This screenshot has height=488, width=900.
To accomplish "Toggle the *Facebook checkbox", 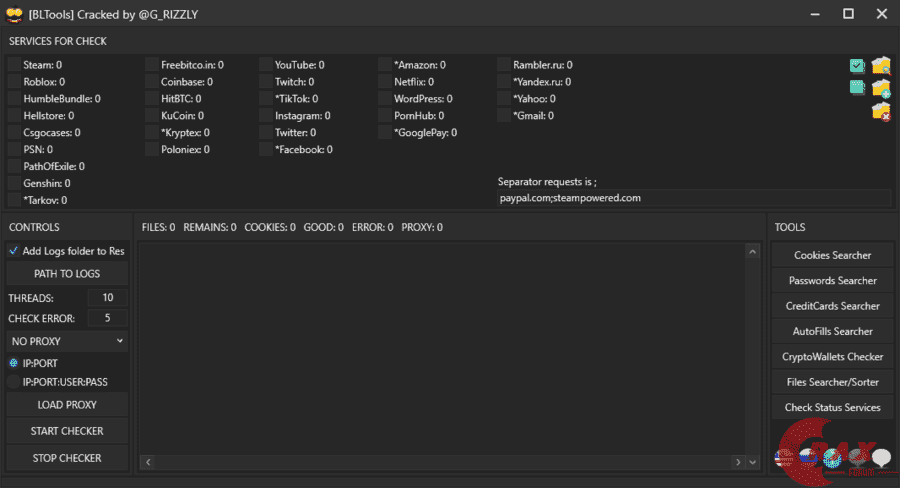I will [265, 149].
